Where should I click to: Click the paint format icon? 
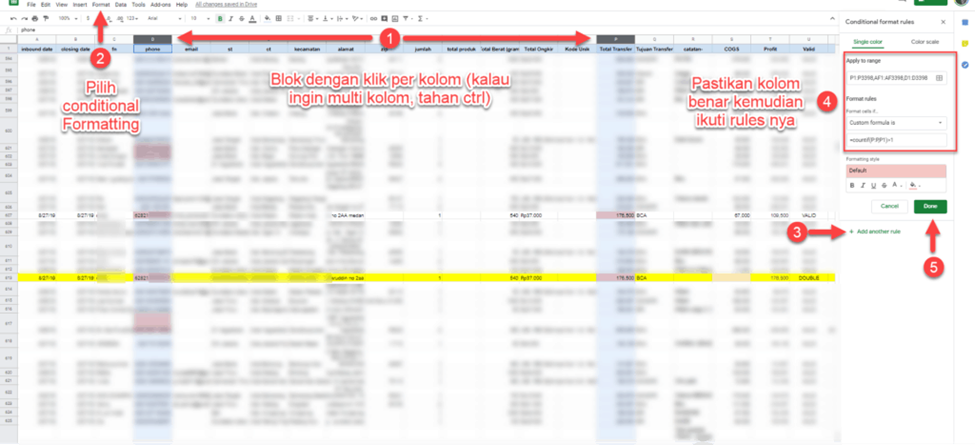click(46, 18)
